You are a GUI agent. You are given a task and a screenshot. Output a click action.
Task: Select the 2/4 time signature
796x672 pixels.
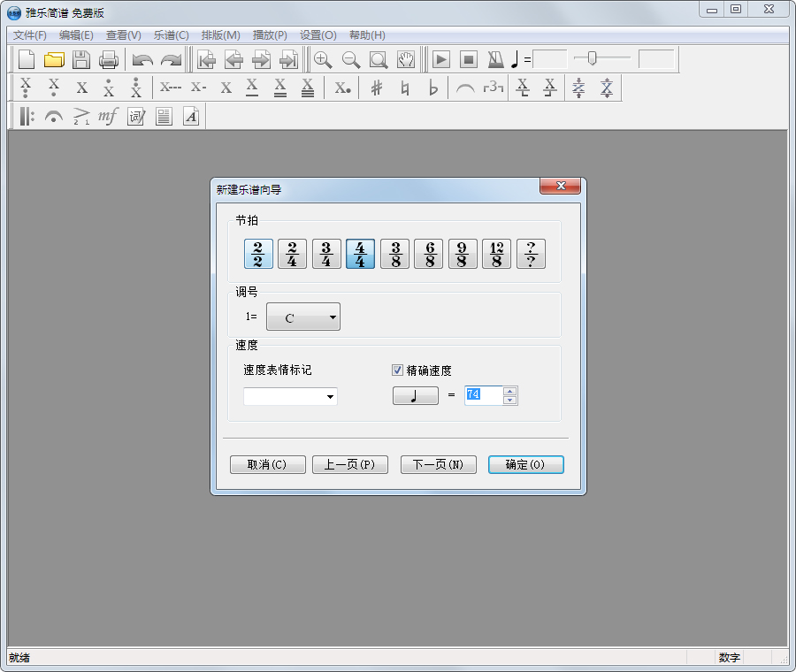tap(292, 254)
